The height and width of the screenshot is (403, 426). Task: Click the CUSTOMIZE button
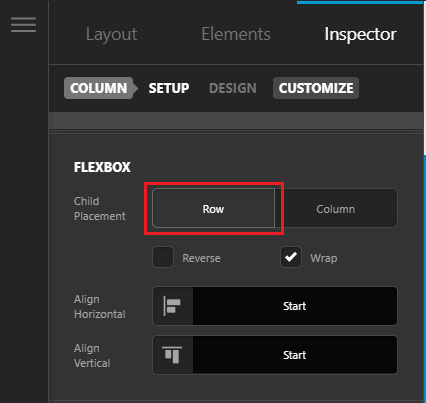tap(316, 88)
